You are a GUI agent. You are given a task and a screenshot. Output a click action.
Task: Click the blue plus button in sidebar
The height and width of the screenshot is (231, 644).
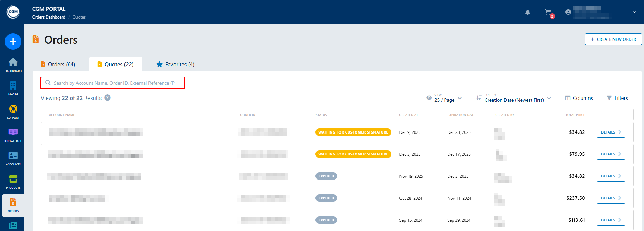point(13,42)
